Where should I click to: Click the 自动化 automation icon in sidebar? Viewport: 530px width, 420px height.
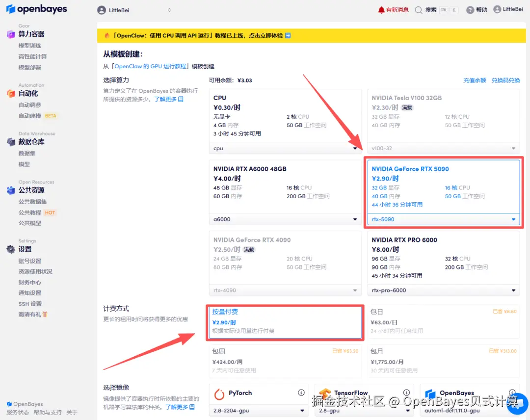[x=10, y=93]
